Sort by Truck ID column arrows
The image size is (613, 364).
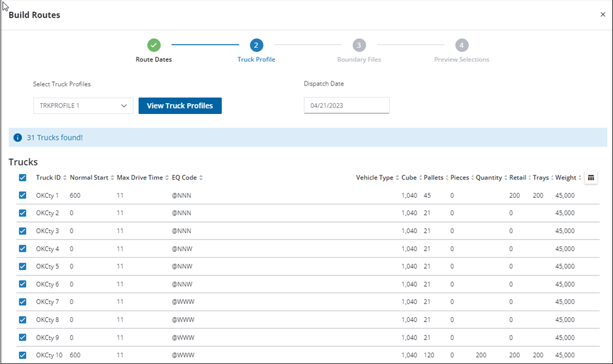[65, 178]
